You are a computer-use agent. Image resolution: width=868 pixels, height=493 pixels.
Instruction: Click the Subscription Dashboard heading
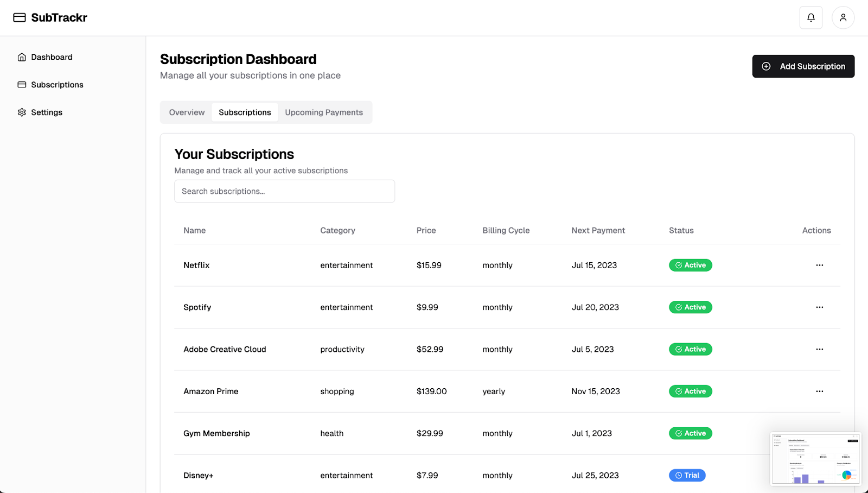tap(238, 59)
